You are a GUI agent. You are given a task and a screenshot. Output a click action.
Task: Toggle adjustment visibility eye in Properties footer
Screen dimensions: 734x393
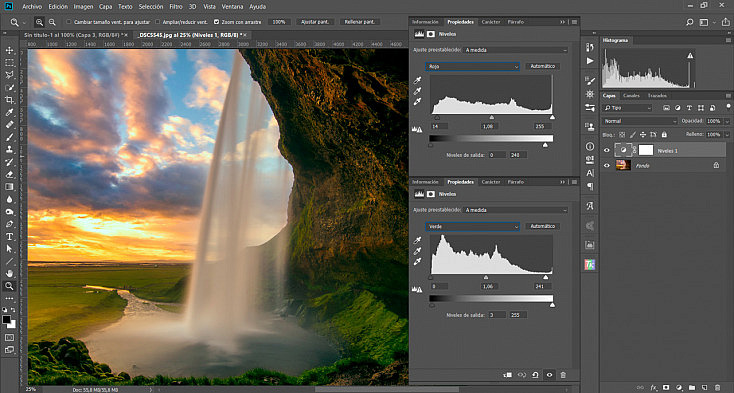(x=550, y=375)
